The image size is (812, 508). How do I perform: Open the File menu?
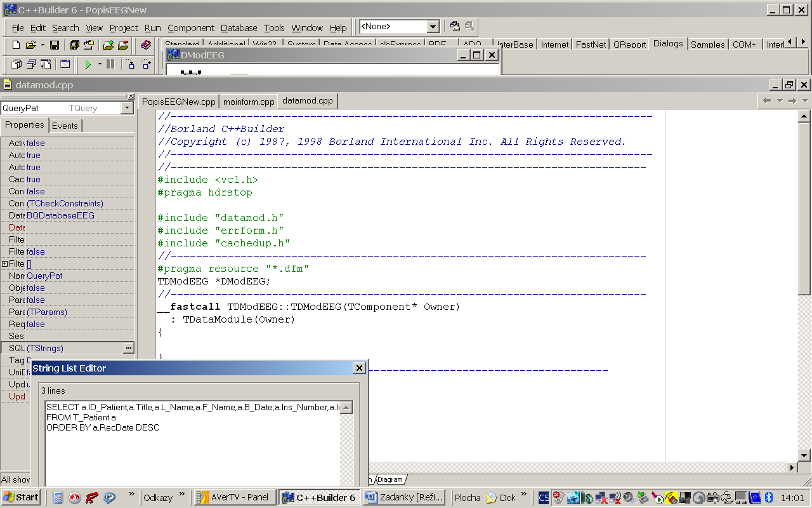(x=18, y=28)
